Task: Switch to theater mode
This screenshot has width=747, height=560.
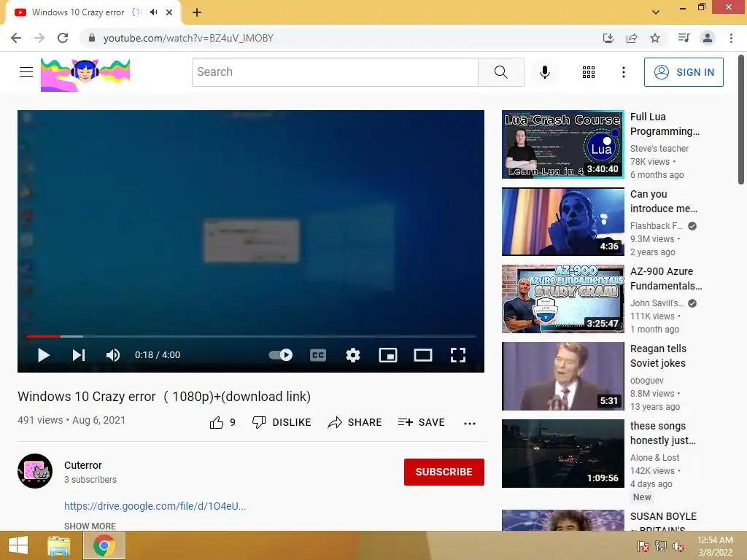Action: (422, 355)
